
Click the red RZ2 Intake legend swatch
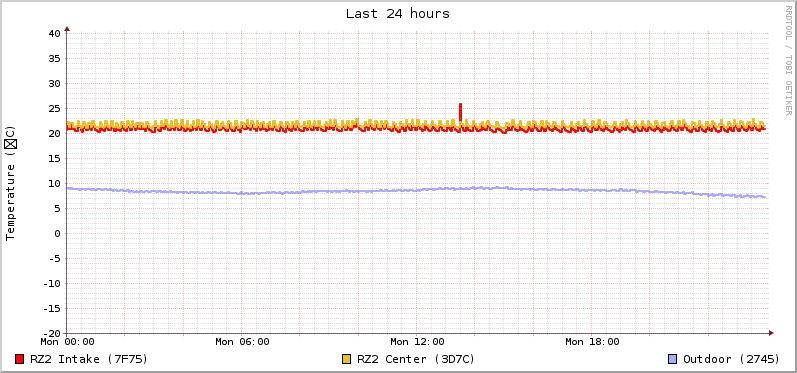20,359
